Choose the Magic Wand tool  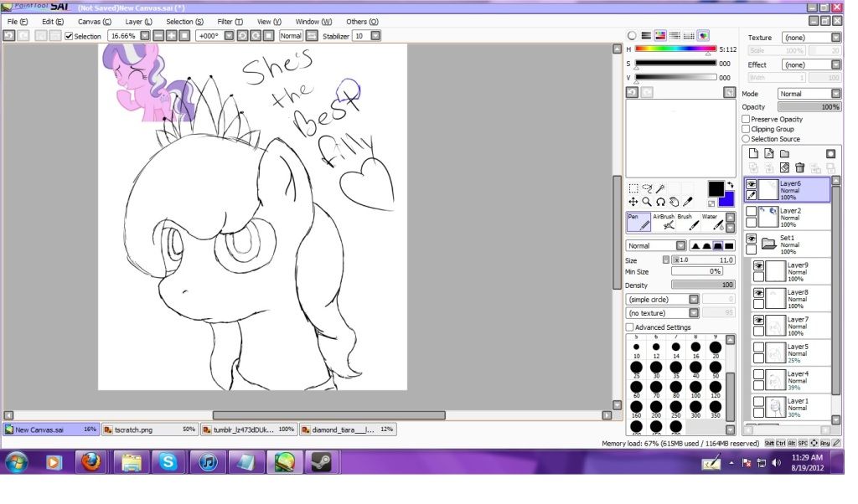coord(660,188)
